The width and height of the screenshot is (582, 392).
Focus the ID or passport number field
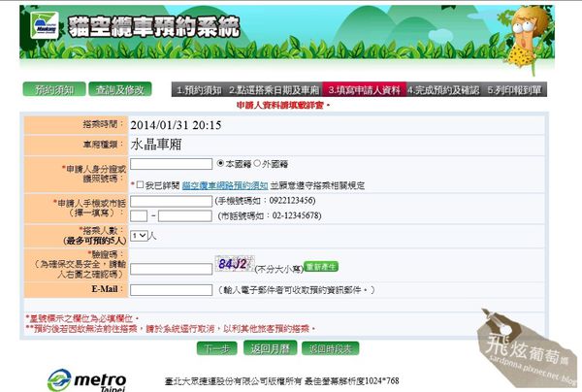click(x=171, y=164)
